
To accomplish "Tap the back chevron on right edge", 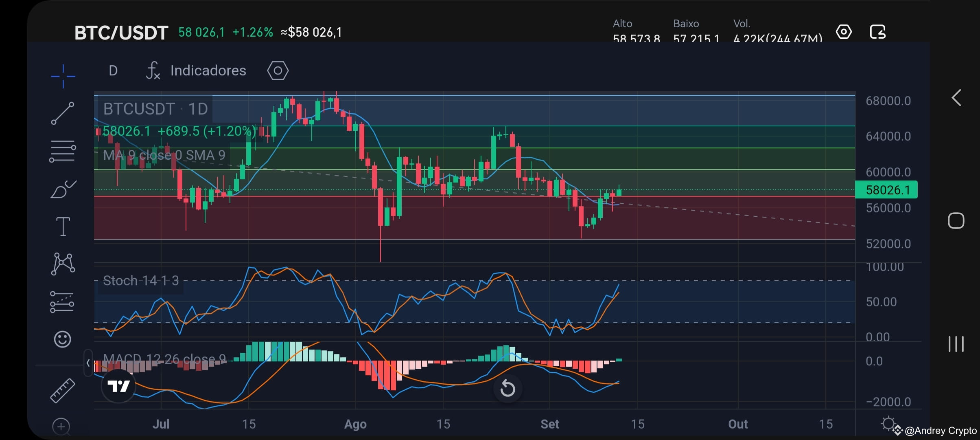I will (956, 98).
